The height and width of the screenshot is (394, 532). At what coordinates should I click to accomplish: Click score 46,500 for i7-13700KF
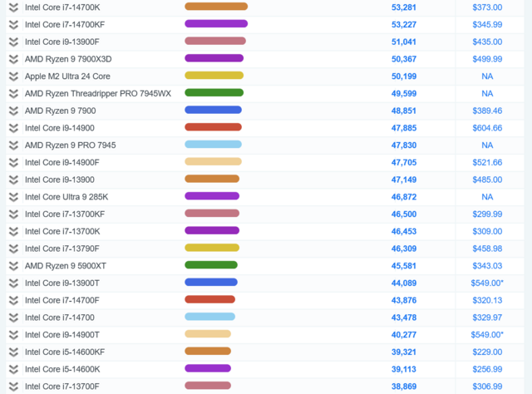(404, 214)
